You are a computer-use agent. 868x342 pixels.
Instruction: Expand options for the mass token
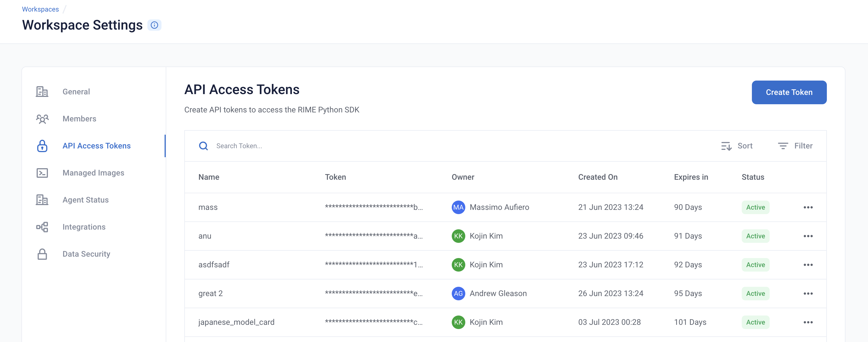click(x=808, y=207)
